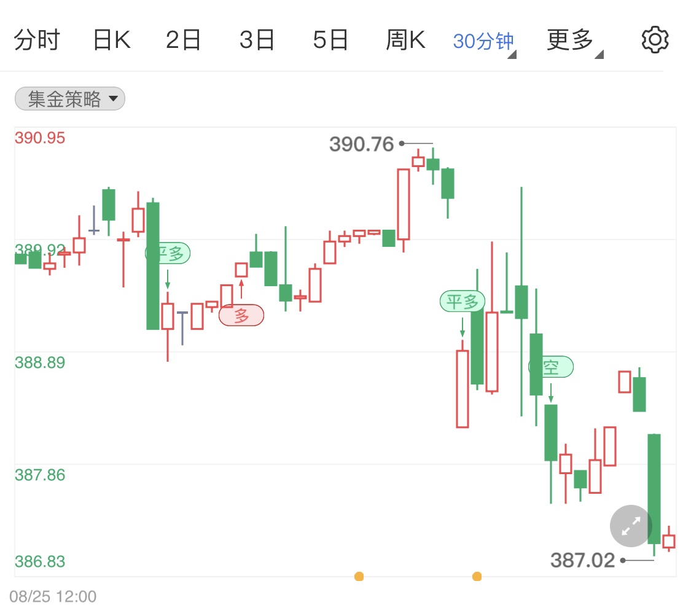691x616 pixels.
Task: Select the green 空 short signal marker
Action: click(x=551, y=367)
